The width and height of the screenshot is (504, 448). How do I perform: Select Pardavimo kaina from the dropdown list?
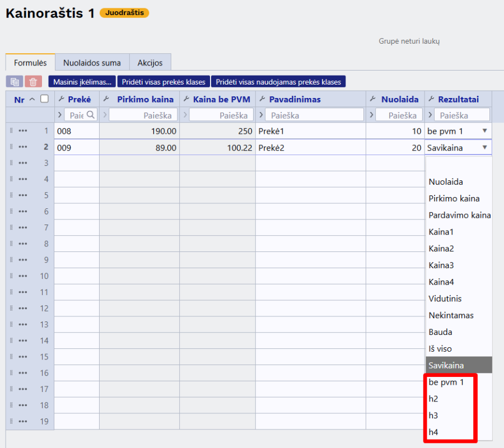[x=459, y=215]
